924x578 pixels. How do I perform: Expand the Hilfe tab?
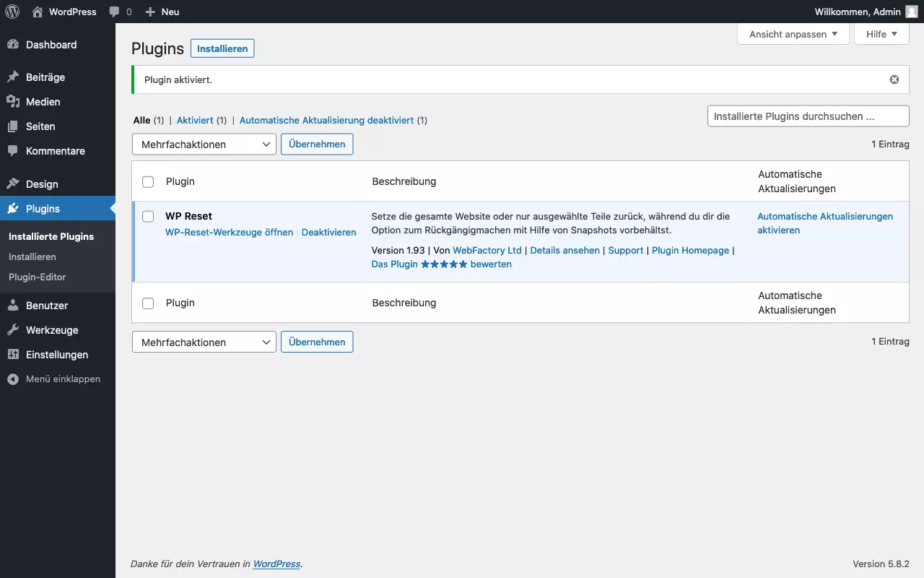click(x=881, y=34)
